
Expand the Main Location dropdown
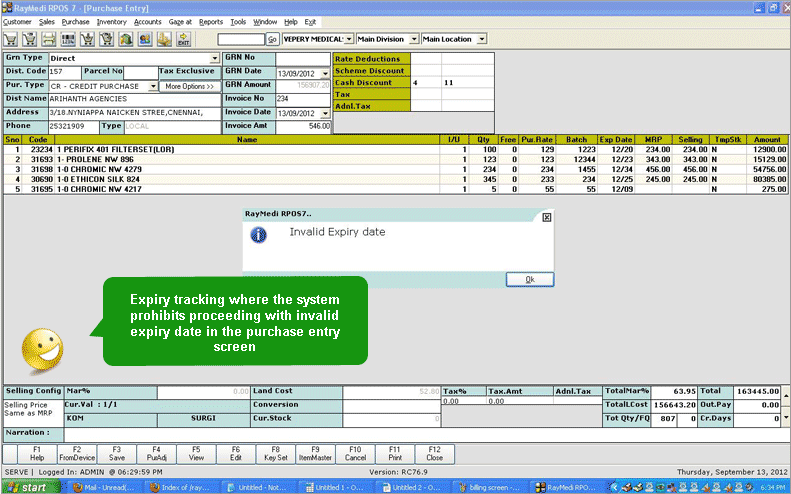click(x=482, y=39)
